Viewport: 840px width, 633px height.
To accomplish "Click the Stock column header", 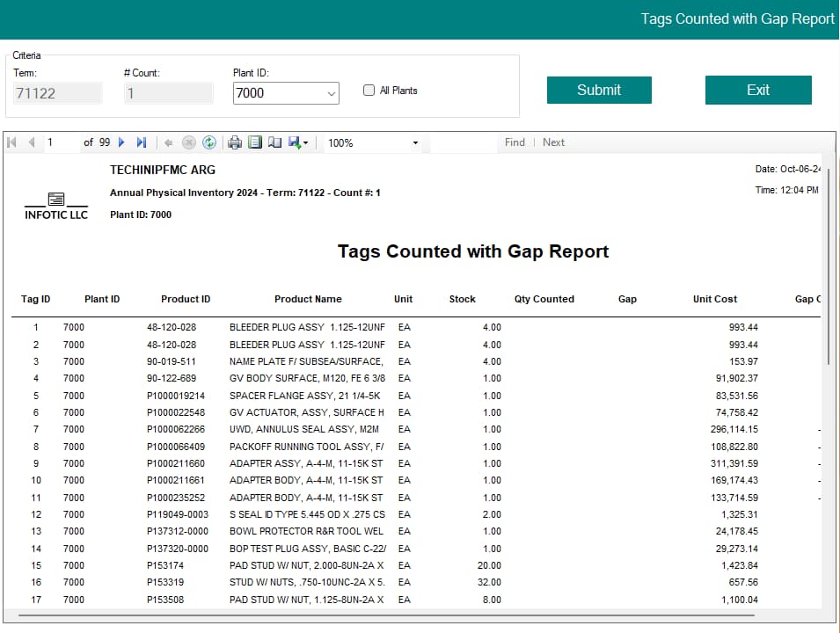I will tap(462, 300).
